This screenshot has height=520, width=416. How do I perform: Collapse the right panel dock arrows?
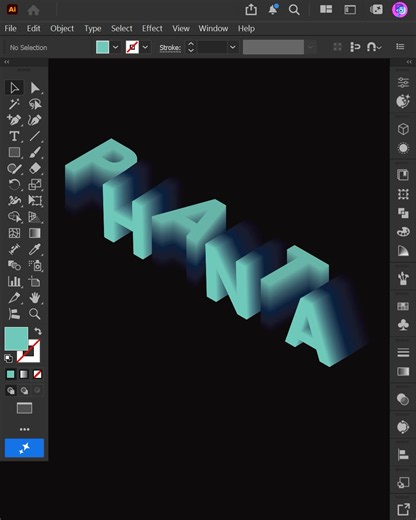pyautogui.click(x=409, y=62)
